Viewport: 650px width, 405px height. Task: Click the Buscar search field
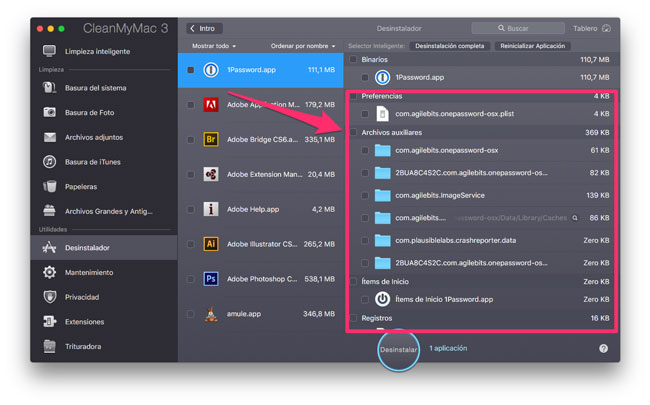[x=518, y=28]
